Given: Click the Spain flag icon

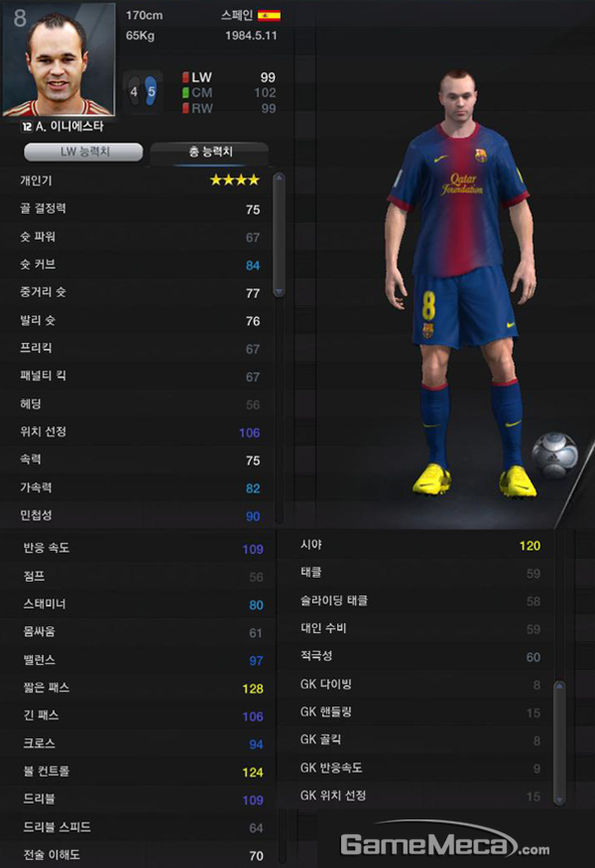Looking at the screenshot, I should (x=269, y=16).
